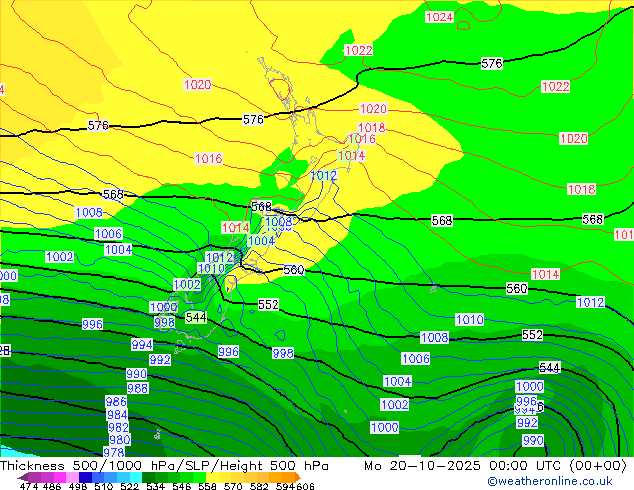The width and height of the screenshot is (634, 490).
Task: Click the legend value 510
Action: [104, 486]
